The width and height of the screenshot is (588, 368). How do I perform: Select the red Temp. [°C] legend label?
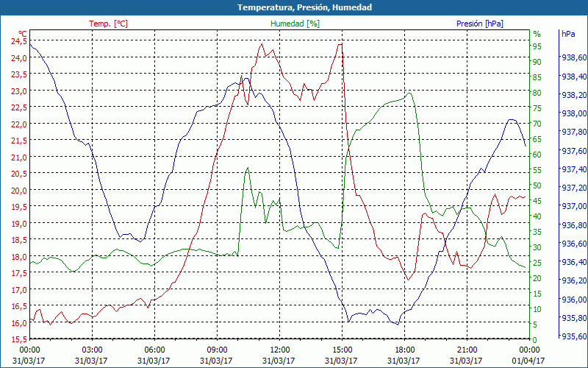[x=108, y=24]
